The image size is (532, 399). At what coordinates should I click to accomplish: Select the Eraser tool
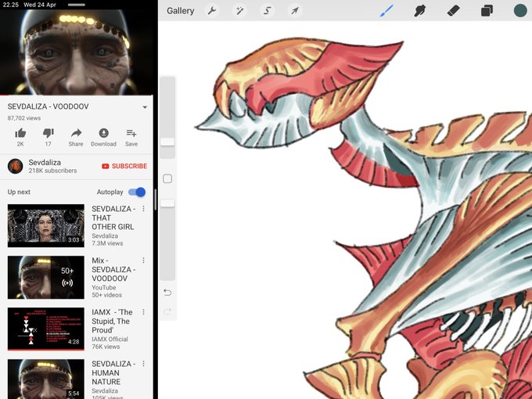click(x=453, y=11)
